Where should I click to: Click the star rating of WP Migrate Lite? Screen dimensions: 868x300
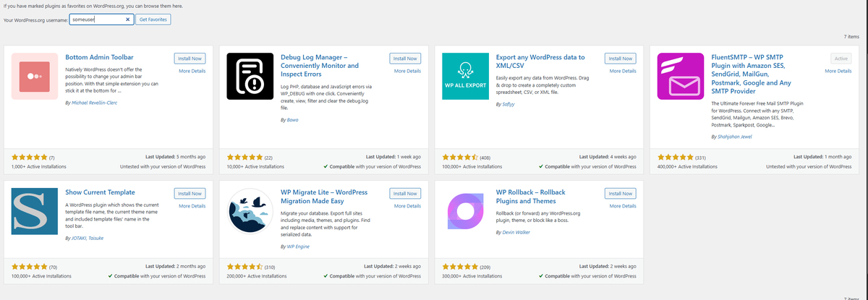point(244,267)
